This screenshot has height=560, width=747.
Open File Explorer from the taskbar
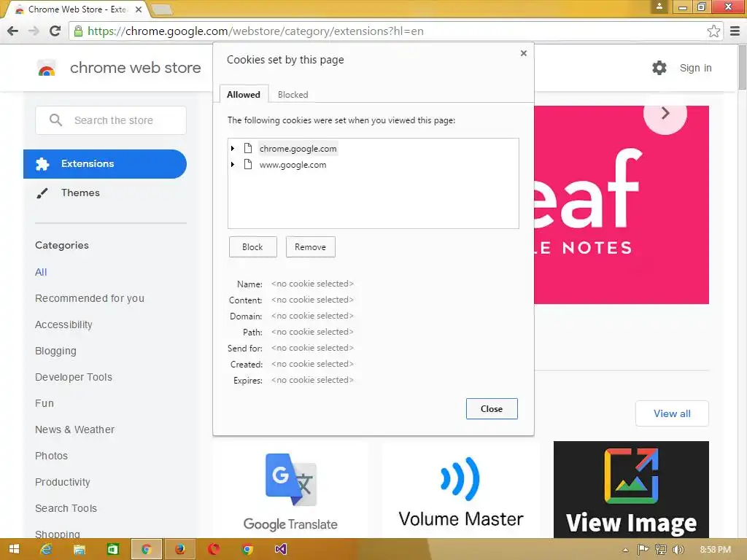(79, 549)
